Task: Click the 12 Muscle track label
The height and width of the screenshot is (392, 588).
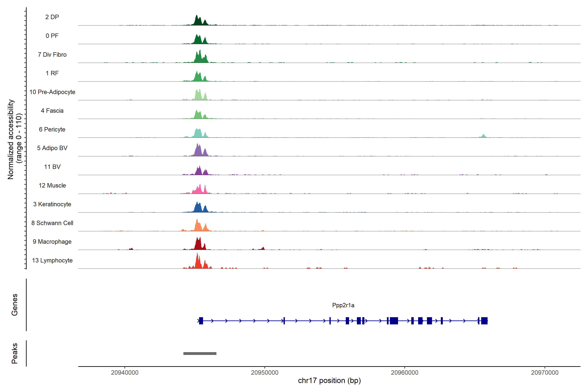Action: pos(52,186)
